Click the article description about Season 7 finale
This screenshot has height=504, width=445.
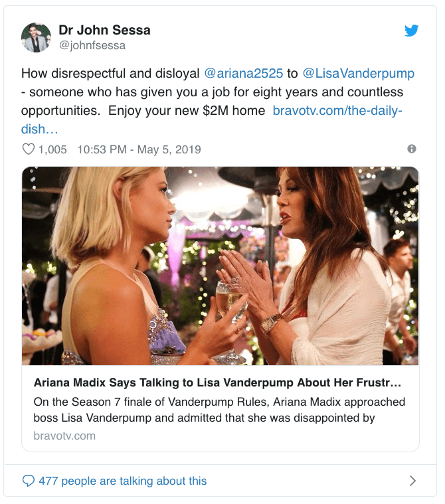point(219,410)
